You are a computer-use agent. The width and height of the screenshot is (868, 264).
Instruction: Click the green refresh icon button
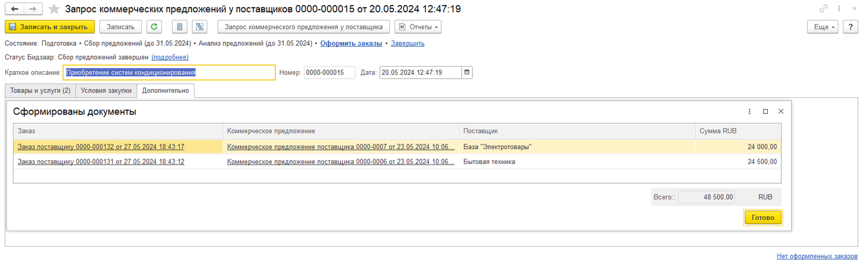coord(154,27)
